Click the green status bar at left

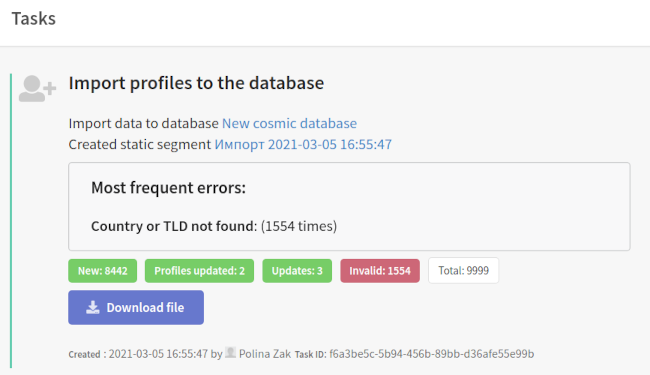click(x=11, y=220)
